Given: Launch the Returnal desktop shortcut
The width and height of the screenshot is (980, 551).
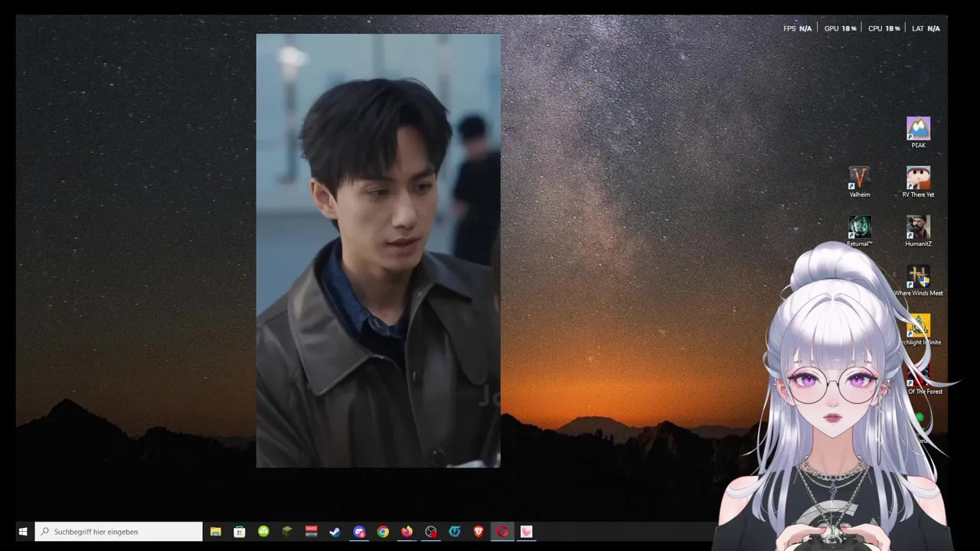Looking at the screenshot, I should (x=860, y=231).
